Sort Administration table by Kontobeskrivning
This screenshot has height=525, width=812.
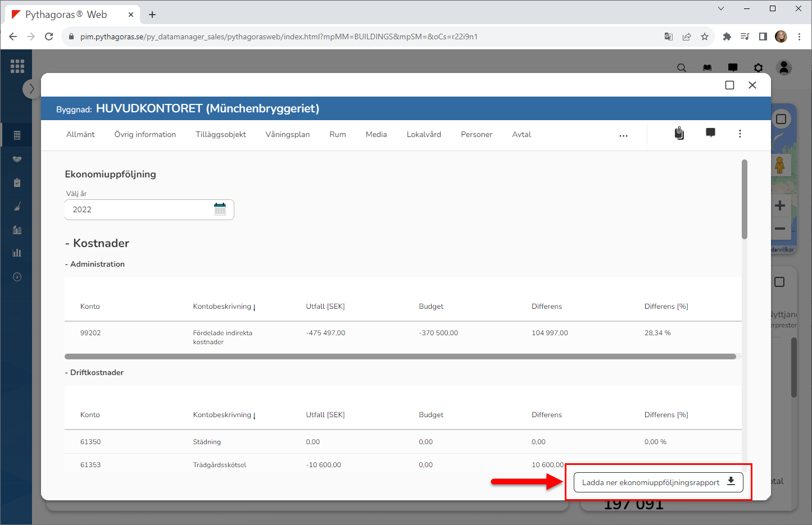(x=223, y=307)
